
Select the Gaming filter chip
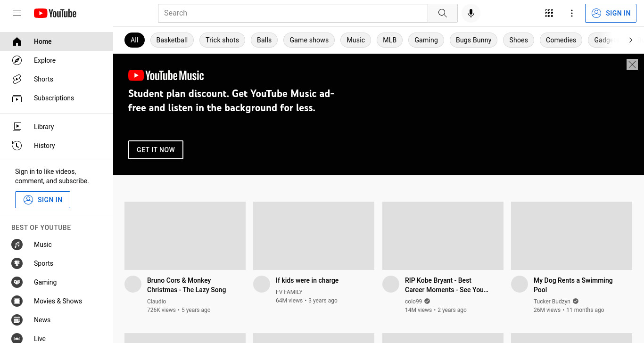(x=426, y=40)
